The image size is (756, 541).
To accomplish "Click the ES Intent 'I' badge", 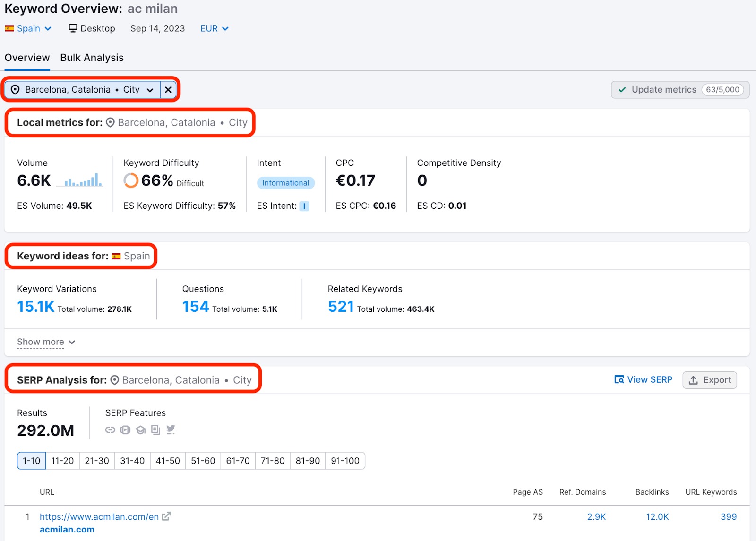I will 304,206.
